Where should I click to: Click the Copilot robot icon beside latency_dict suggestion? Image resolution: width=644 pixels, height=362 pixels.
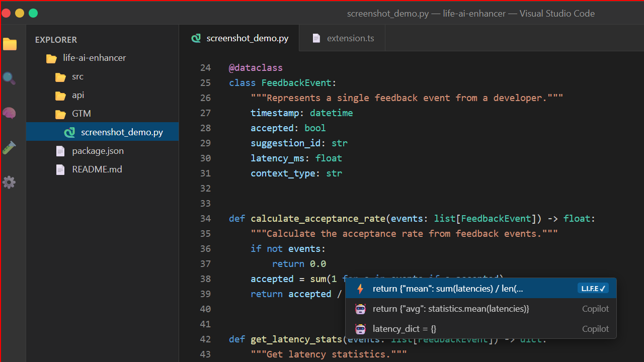point(360,329)
